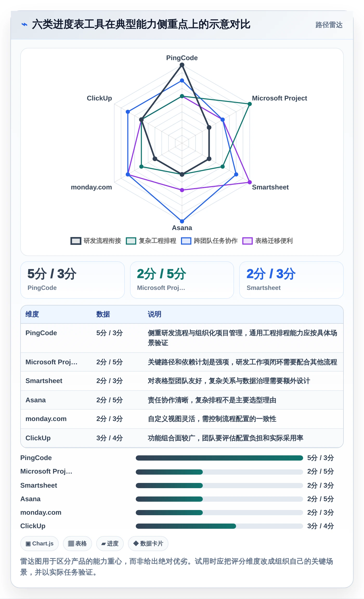Select the Smartsheet table row name
Image resolution: width=364 pixels, height=599 pixels.
(x=44, y=381)
